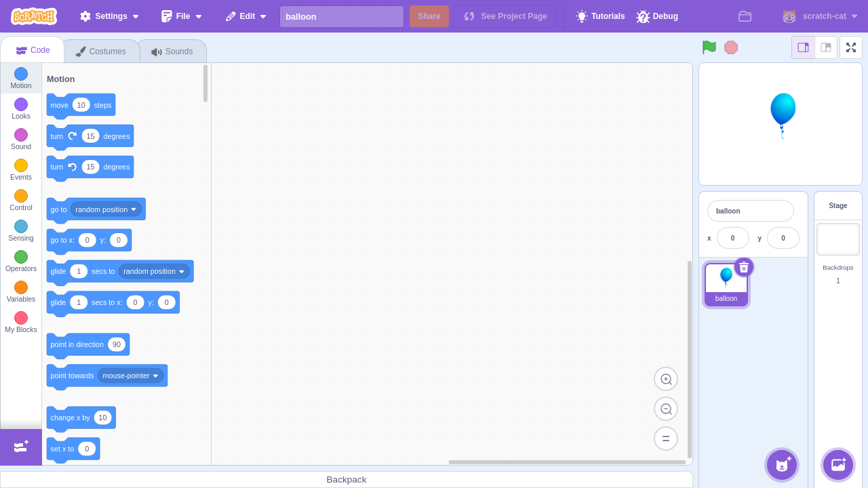Switch to small stage layout
Screen dimensions: 868x488
pos(804,47)
